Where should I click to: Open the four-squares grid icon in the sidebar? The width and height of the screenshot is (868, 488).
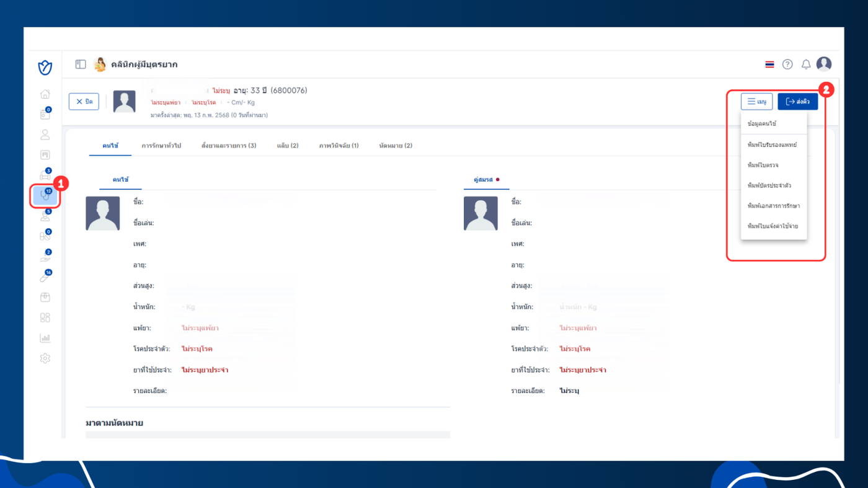[45, 317]
